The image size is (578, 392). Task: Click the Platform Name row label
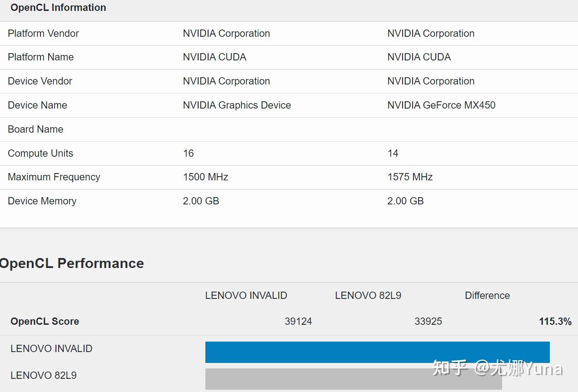point(40,57)
